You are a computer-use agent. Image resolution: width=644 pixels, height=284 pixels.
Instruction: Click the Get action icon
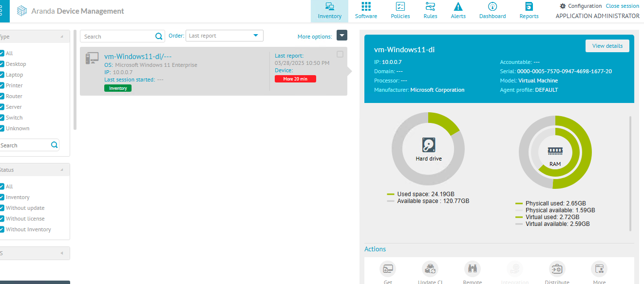coord(388,269)
